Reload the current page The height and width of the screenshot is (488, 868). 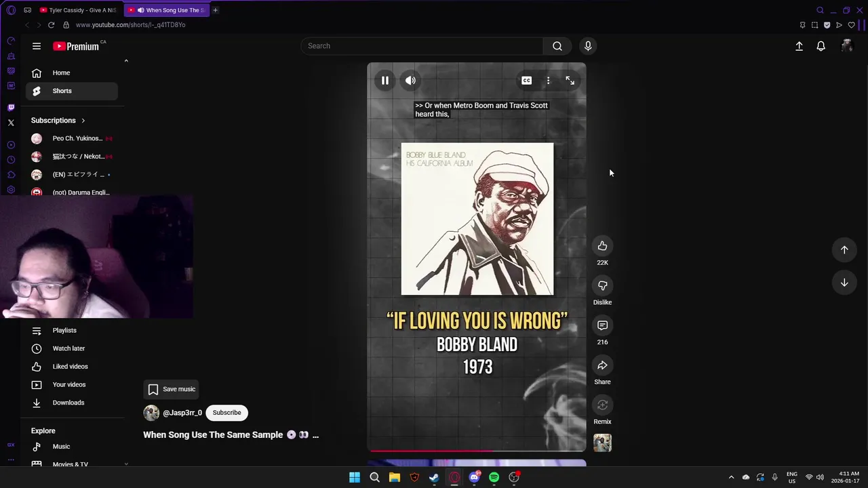click(x=51, y=25)
